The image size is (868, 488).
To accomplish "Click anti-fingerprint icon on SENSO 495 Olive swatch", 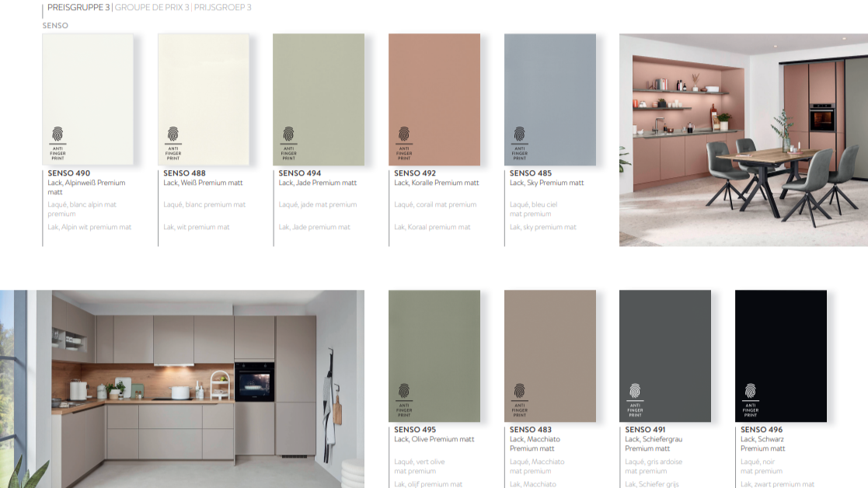I will [404, 400].
